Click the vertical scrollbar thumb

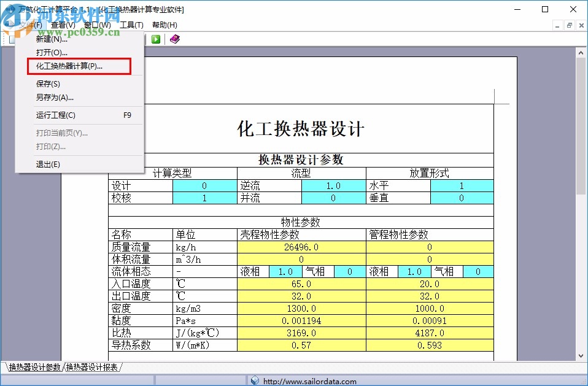581,126
